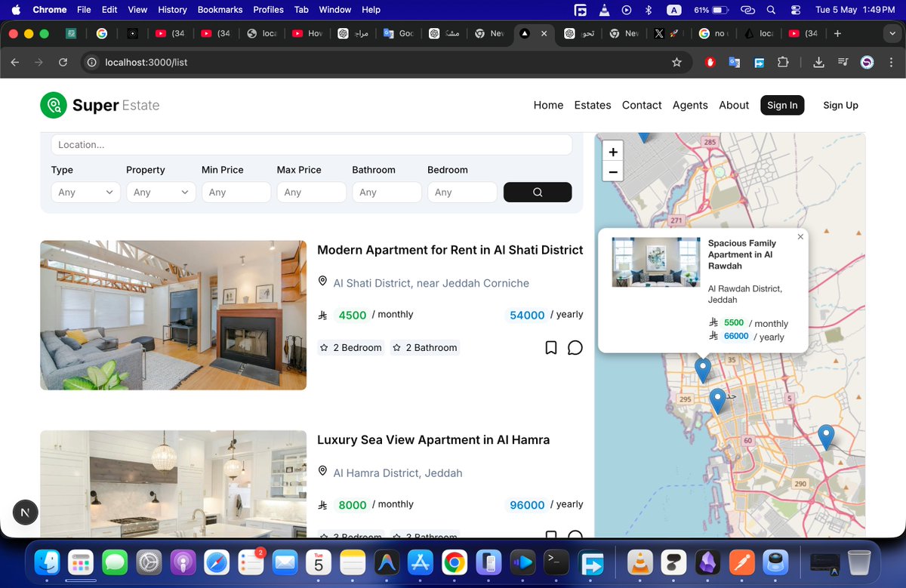Viewport: 906px width, 588px height.
Task: Switch to the X (Twitter) browser tab
Action: click(x=667, y=33)
